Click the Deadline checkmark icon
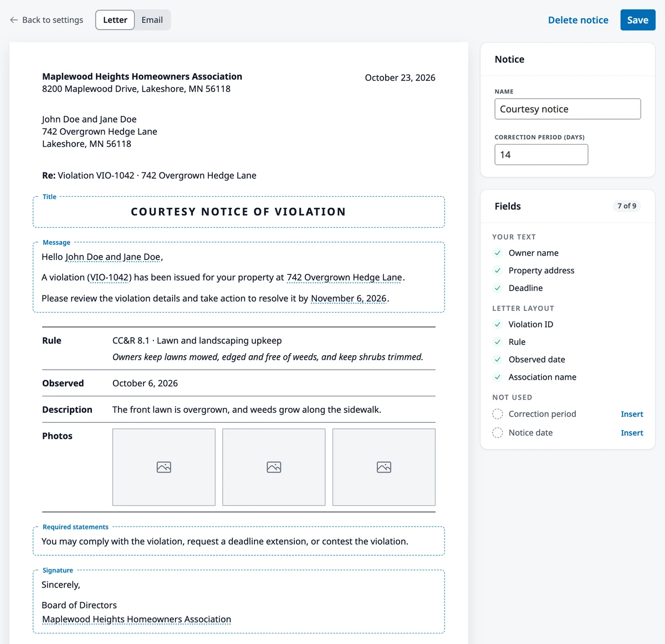Screen dimensions: 665x644 click(498, 288)
